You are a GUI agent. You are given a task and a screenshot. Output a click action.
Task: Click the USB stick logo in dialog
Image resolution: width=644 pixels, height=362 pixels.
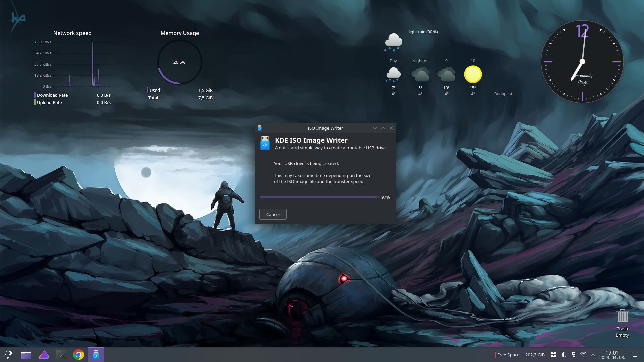tap(265, 143)
